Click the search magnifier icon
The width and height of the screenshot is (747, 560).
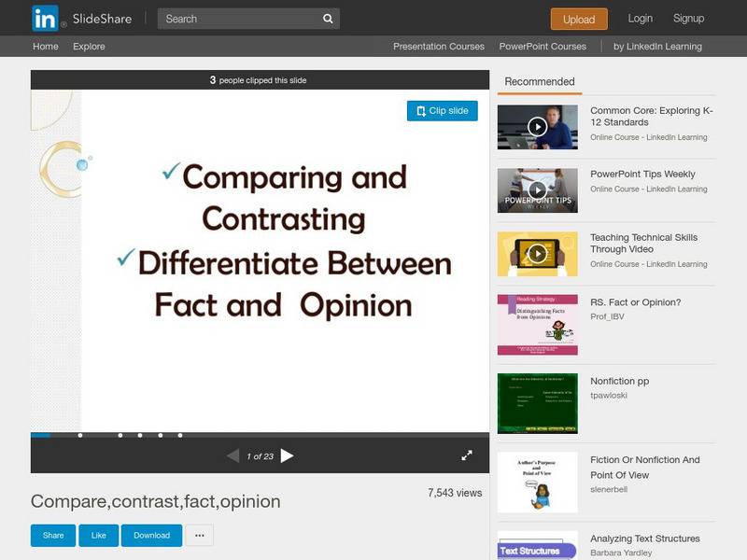tap(328, 19)
